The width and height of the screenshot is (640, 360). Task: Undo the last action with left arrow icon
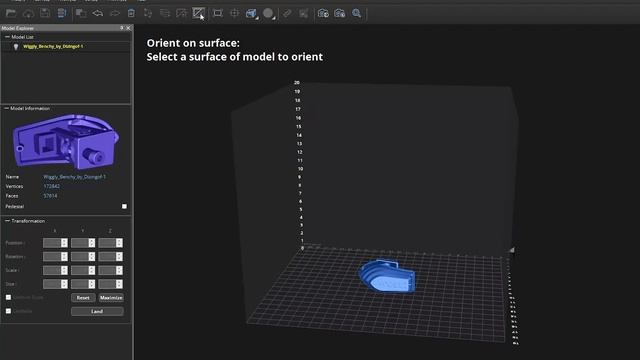click(98, 13)
